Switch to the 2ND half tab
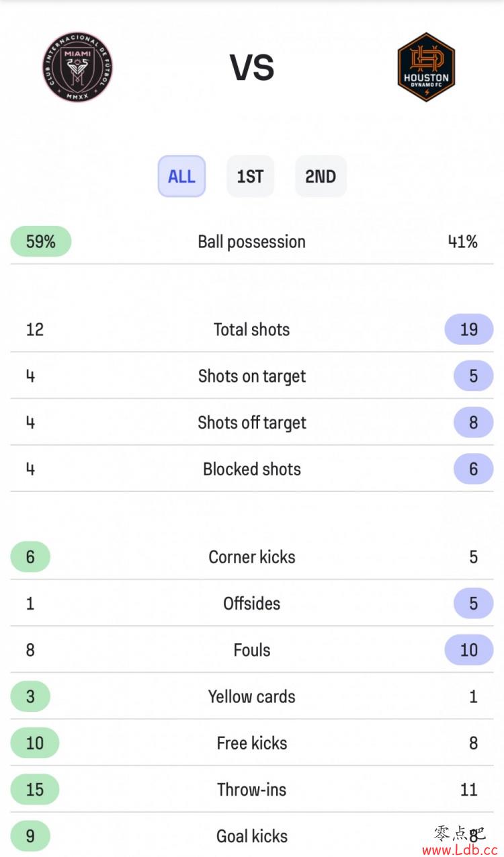The width and height of the screenshot is (504, 857). click(x=321, y=176)
